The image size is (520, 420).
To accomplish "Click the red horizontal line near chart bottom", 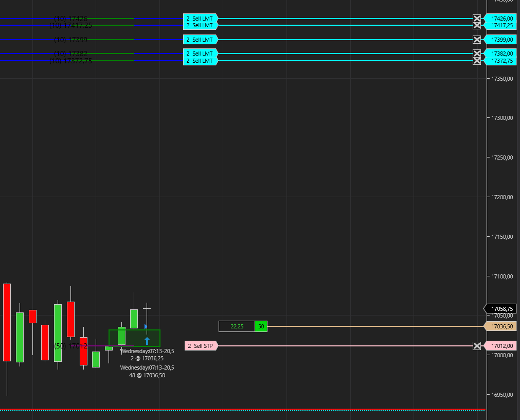I will [243, 409].
